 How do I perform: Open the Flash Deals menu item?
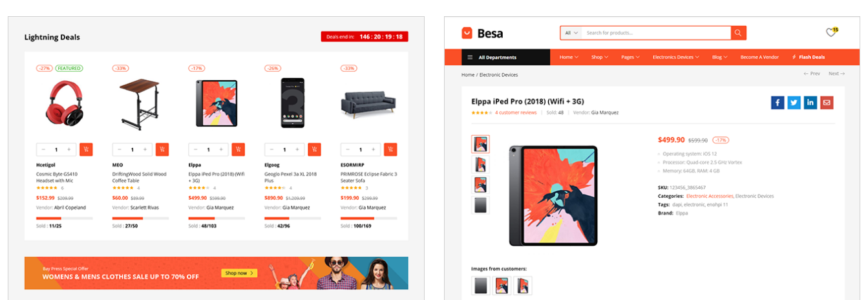click(x=809, y=57)
